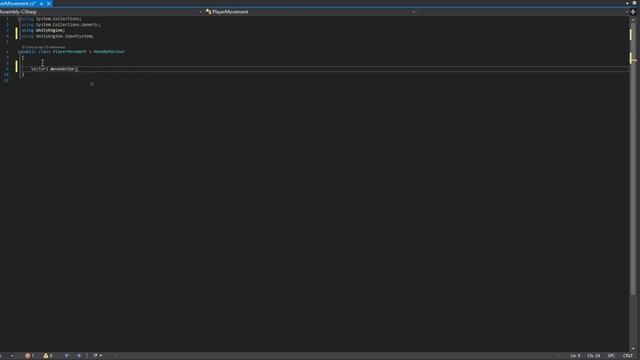The height and width of the screenshot is (360, 640).
Task: Open the zoom level dropdown arrow
Action: (12, 356)
